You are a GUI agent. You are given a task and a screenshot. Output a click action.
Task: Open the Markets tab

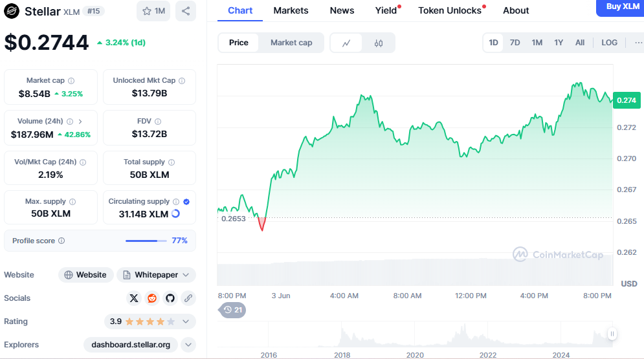click(x=291, y=10)
